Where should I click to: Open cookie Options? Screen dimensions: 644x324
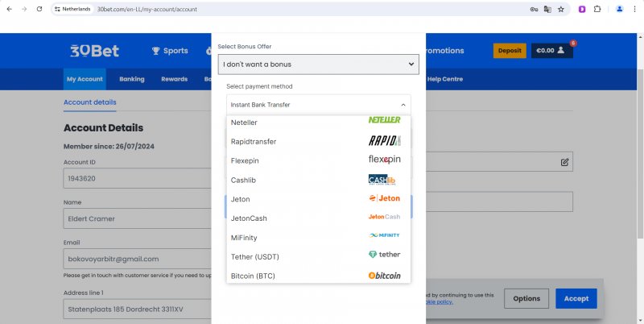click(x=526, y=298)
